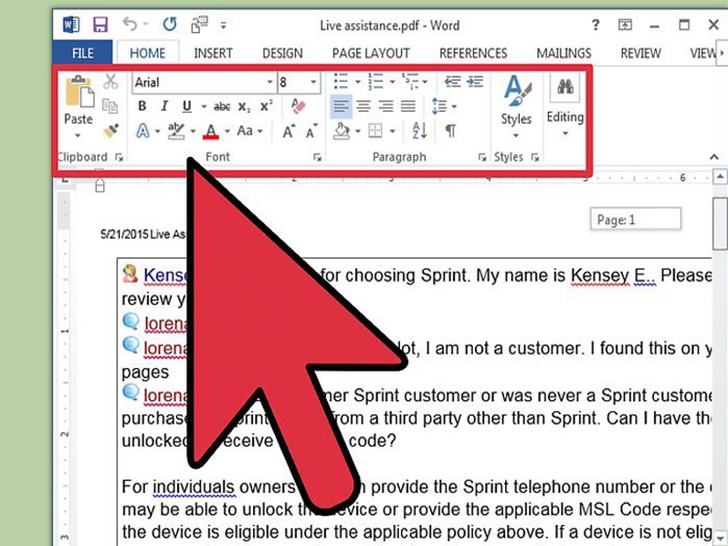Click Line and Paragraph Spacing icon

click(x=439, y=106)
